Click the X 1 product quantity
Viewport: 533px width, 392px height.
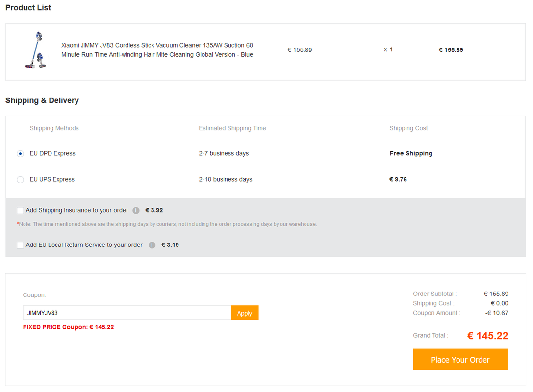click(x=388, y=49)
